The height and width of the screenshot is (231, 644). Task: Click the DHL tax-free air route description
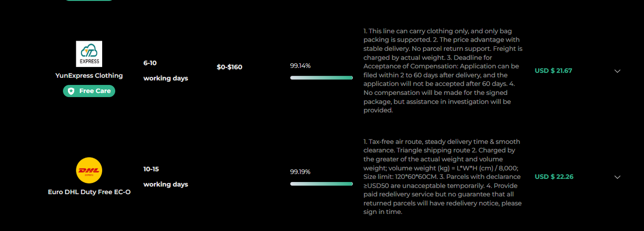pos(443,176)
